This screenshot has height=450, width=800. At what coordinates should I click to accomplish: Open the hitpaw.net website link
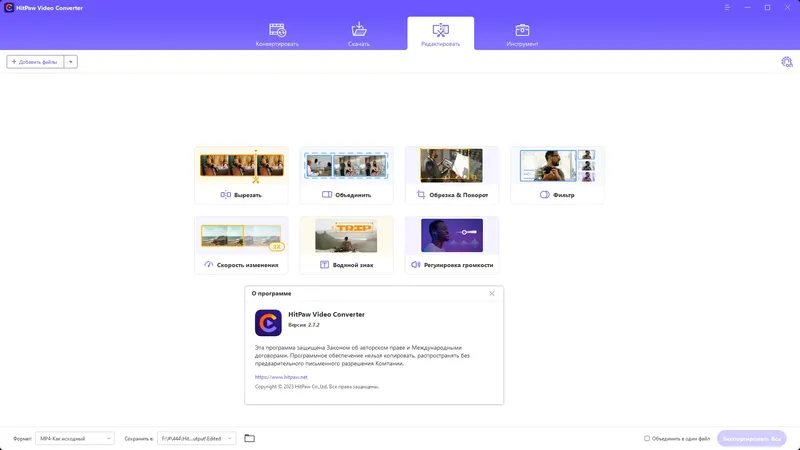pyautogui.click(x=281, y=377)
